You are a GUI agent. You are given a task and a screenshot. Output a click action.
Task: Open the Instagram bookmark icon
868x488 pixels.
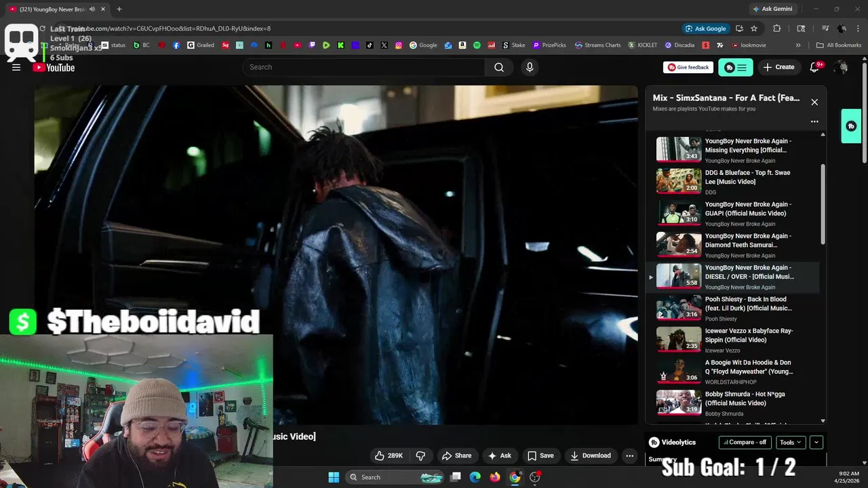click(x=399, y=45)
